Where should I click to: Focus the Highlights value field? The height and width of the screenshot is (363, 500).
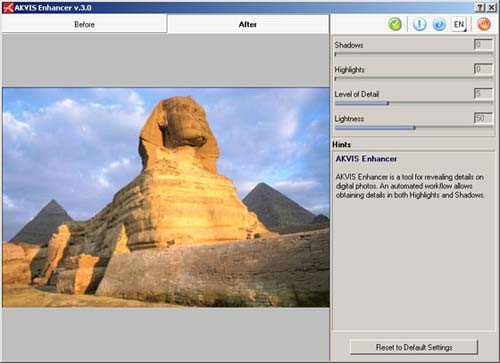click(483, 69)
